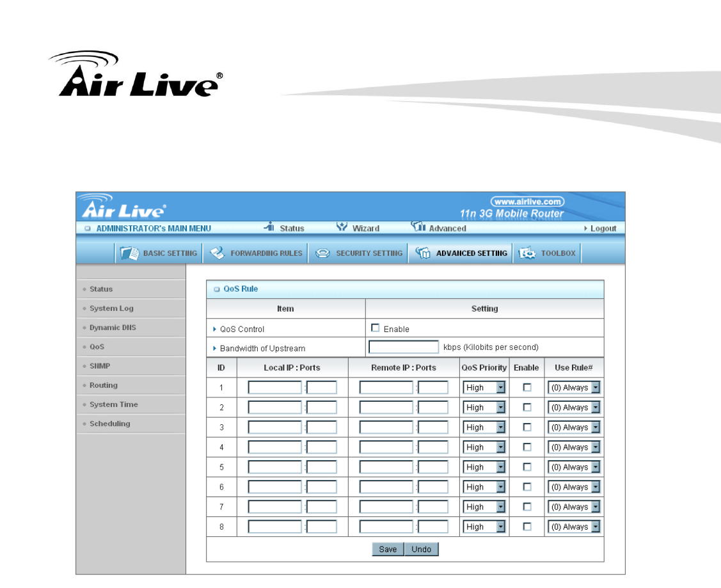Click the Wizard icon in main menu

[342, 226]
